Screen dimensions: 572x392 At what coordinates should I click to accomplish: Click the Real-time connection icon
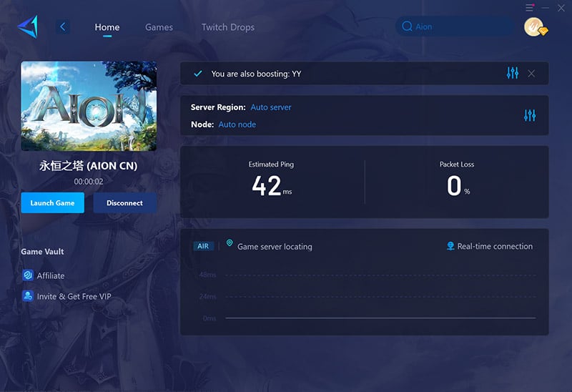click(x=450, y=246)
